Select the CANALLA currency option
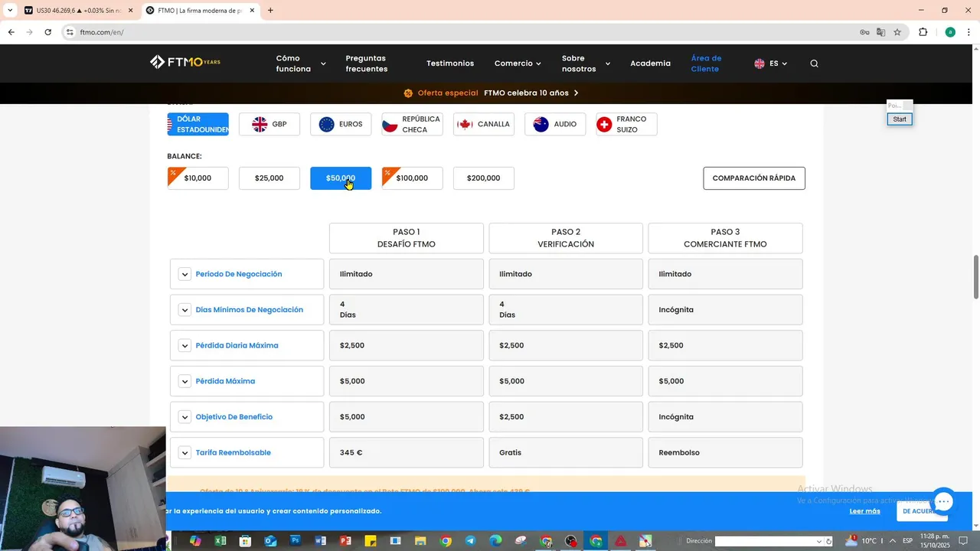 [x=484, y=124]
